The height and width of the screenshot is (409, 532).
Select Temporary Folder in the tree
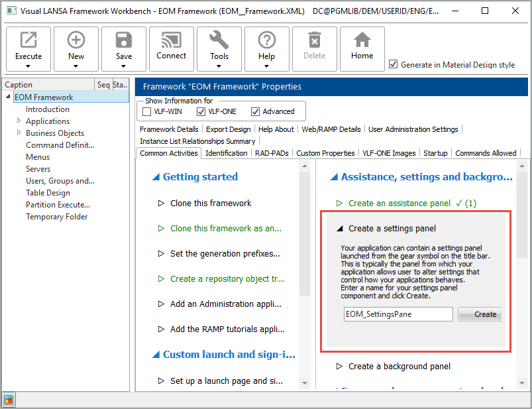(x=57, y=217)
